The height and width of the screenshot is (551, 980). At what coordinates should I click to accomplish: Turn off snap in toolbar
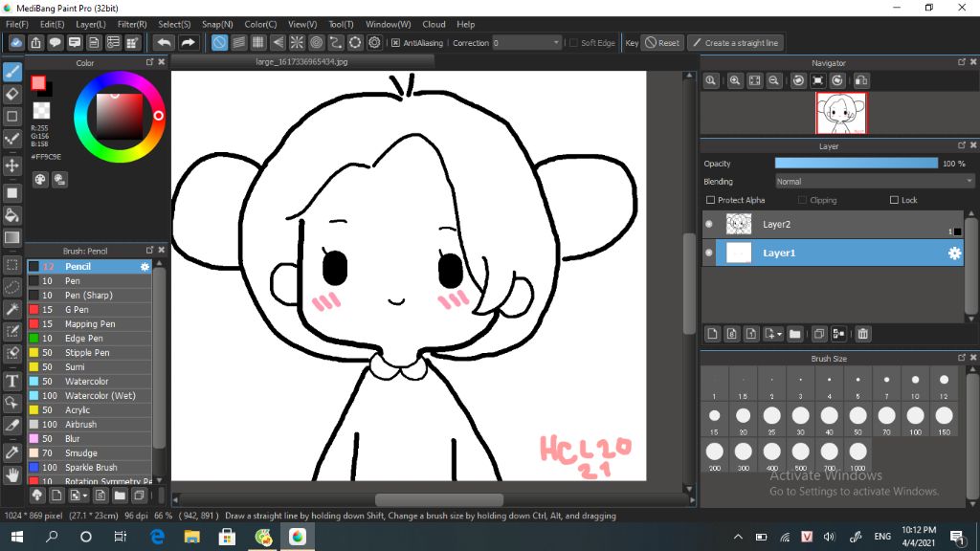point(219,42)
